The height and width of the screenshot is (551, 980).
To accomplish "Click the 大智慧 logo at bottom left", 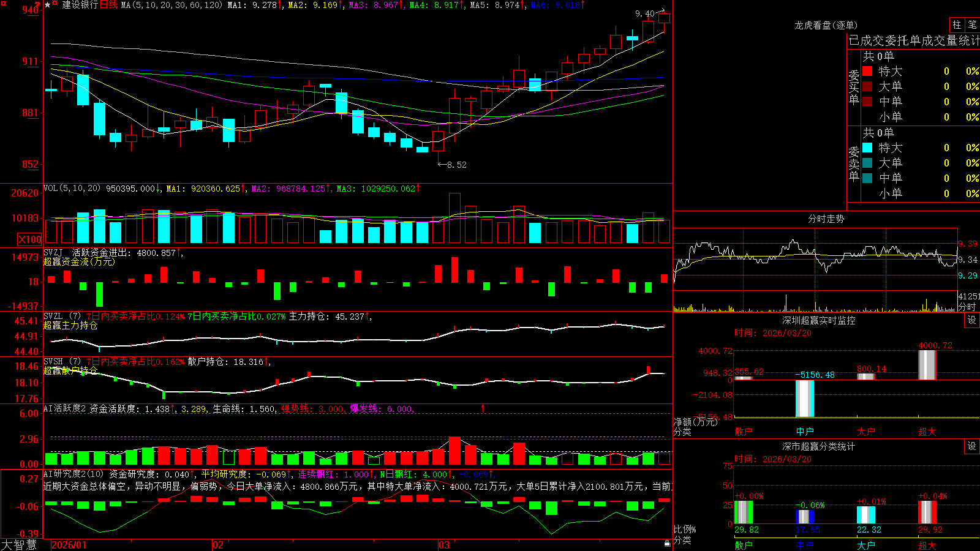I will [19, 544].
